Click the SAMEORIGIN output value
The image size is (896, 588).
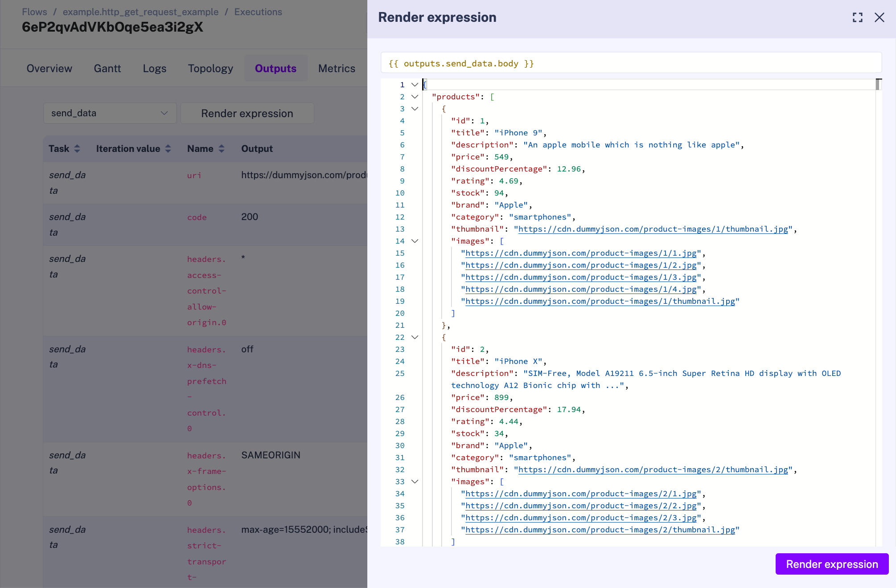(x=271, y=455)
